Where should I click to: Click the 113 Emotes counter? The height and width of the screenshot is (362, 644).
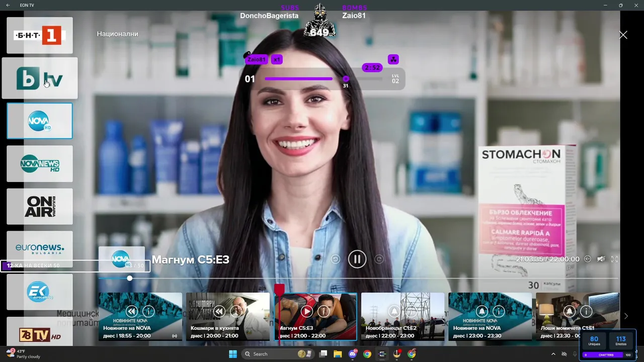621,340
